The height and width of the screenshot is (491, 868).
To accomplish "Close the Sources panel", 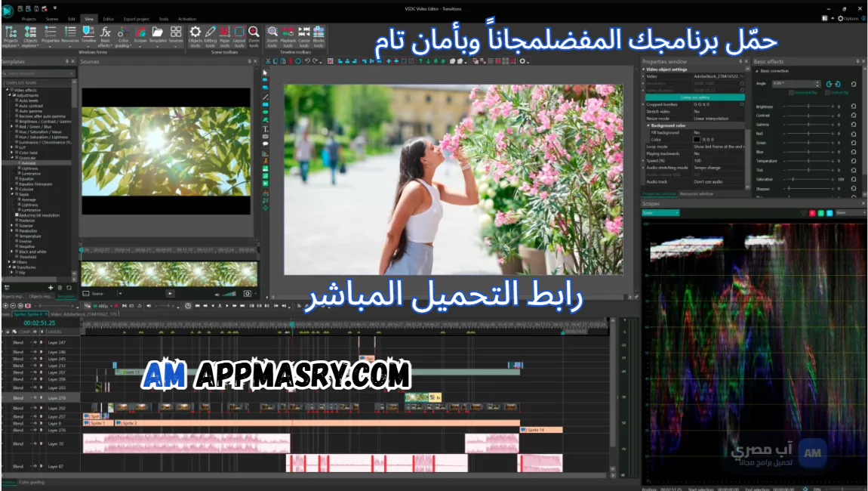I will pos(255,61).
